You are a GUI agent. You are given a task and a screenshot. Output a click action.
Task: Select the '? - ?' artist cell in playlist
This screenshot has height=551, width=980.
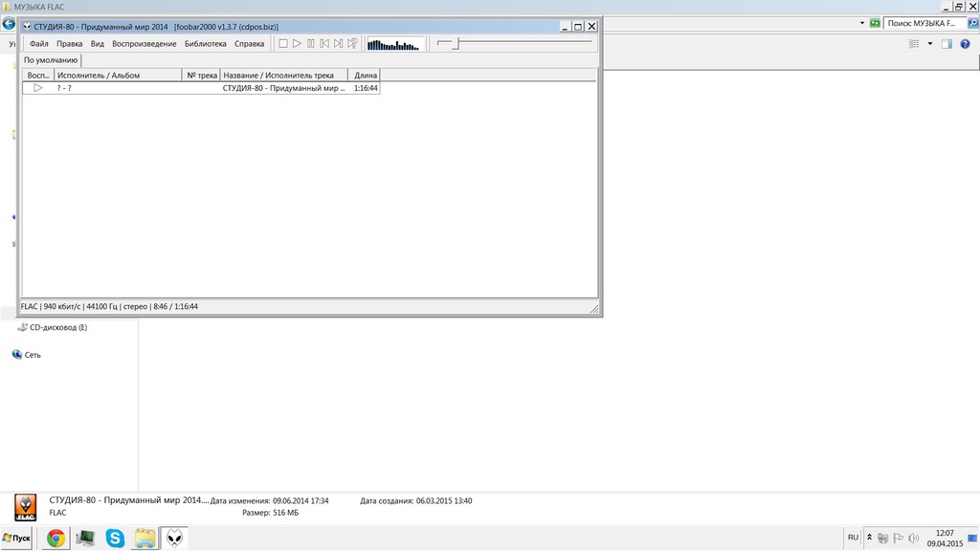pos(64,88)
